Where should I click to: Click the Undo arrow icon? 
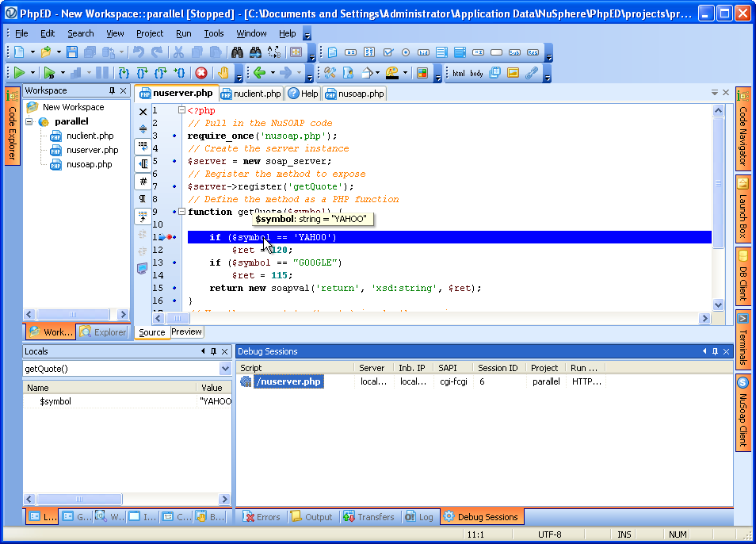click(x=139, y=52)
